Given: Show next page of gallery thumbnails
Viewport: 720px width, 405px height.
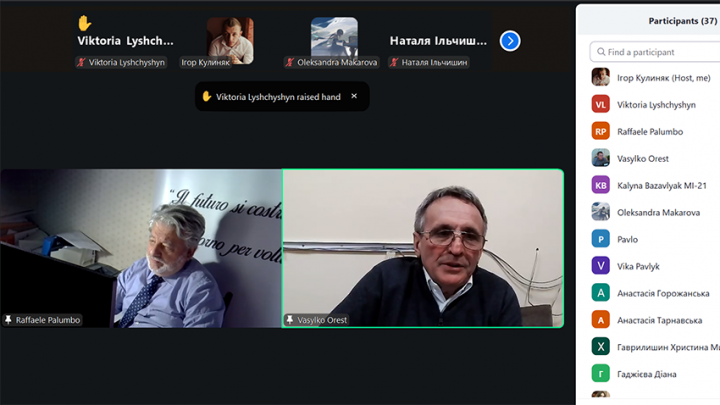Looking at the screenshot, I should (510, 41).
